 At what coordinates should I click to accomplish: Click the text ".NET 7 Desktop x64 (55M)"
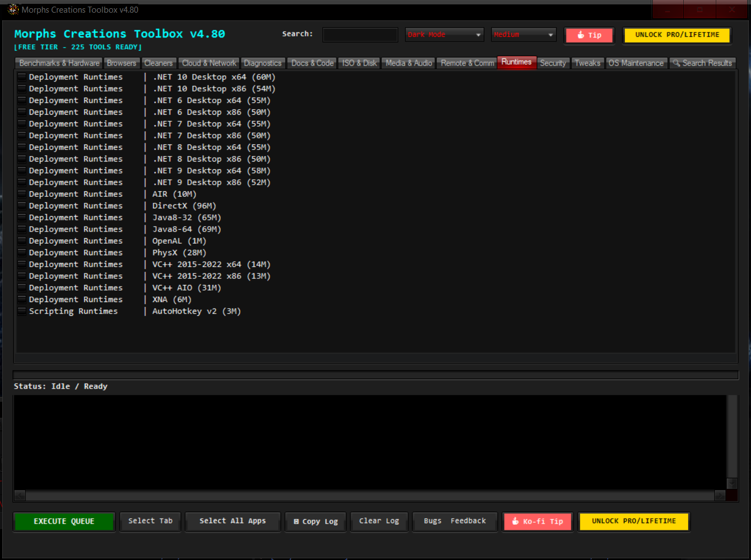(x=212, y=124)
